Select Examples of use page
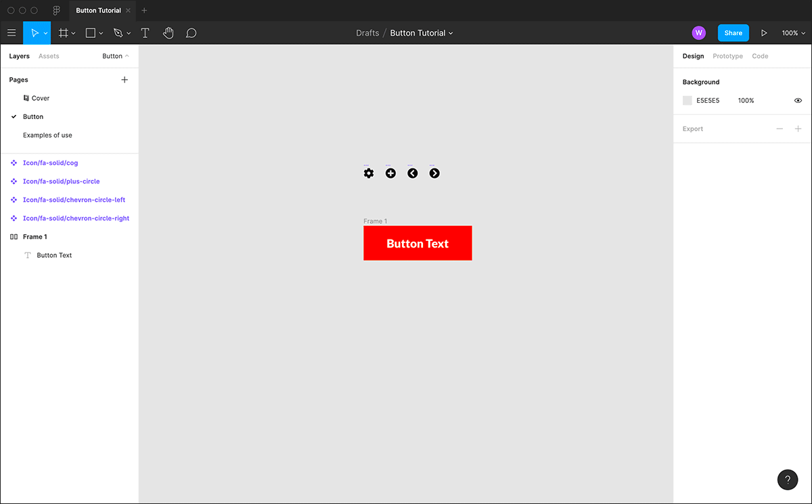 [47, 135]
